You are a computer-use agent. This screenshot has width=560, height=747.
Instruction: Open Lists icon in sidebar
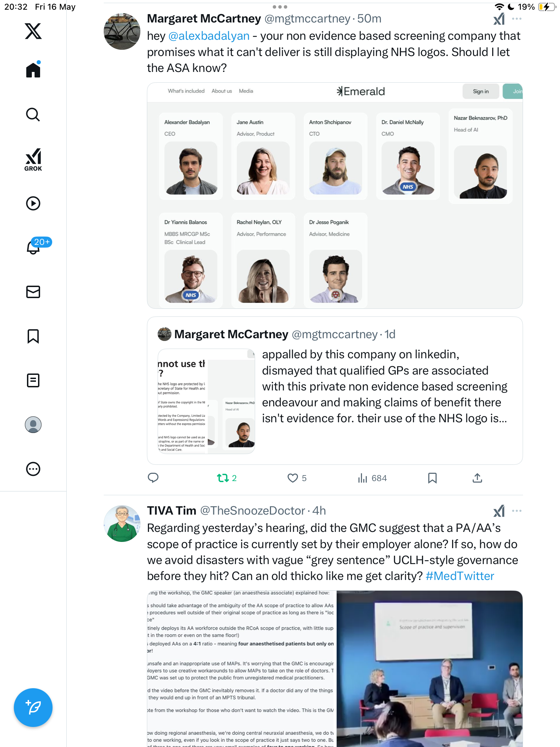click(x=33, y=380)
